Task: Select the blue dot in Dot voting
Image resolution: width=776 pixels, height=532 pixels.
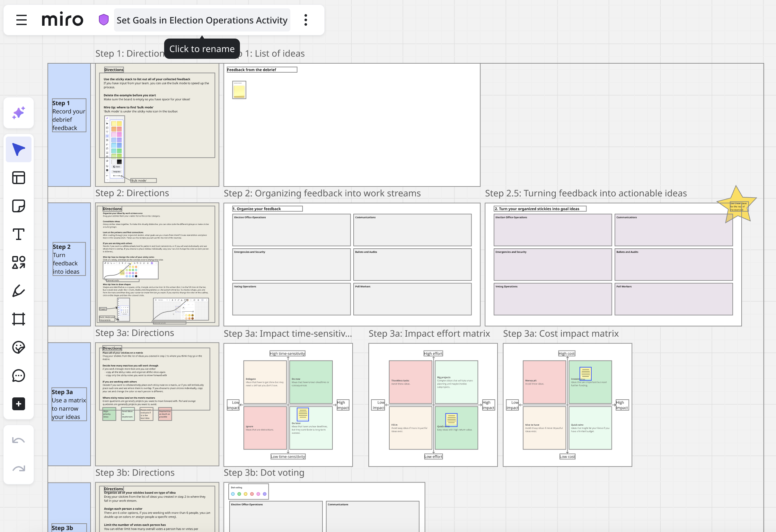Action: click(x=234, y=493)
